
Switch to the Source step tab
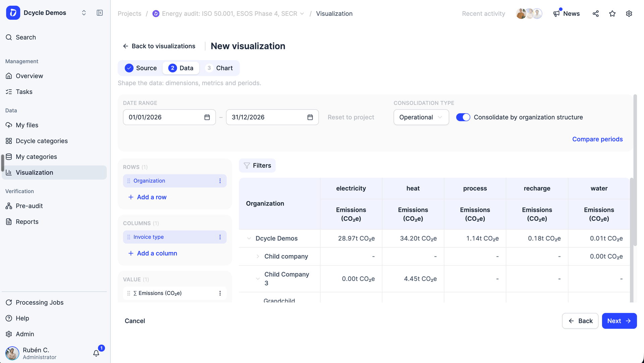141,68
